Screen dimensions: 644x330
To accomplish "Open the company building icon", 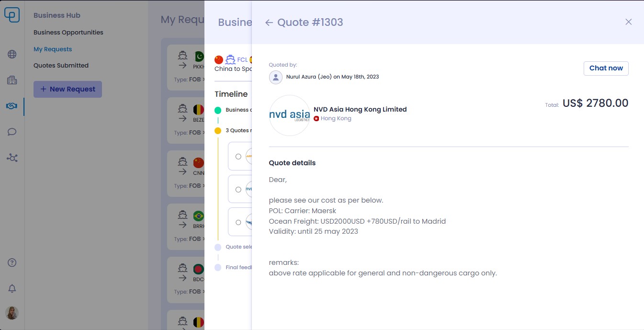I will (12, 80).
